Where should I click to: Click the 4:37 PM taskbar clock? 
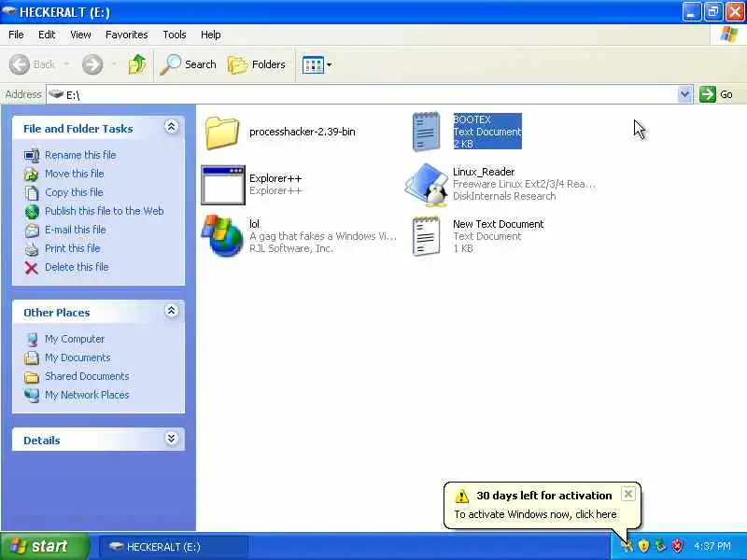[x=712, y=546]
